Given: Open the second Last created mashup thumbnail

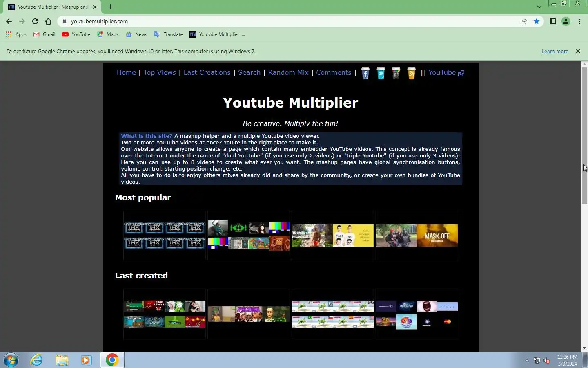Looking at the screenshot, I should [x=249, y=314].
